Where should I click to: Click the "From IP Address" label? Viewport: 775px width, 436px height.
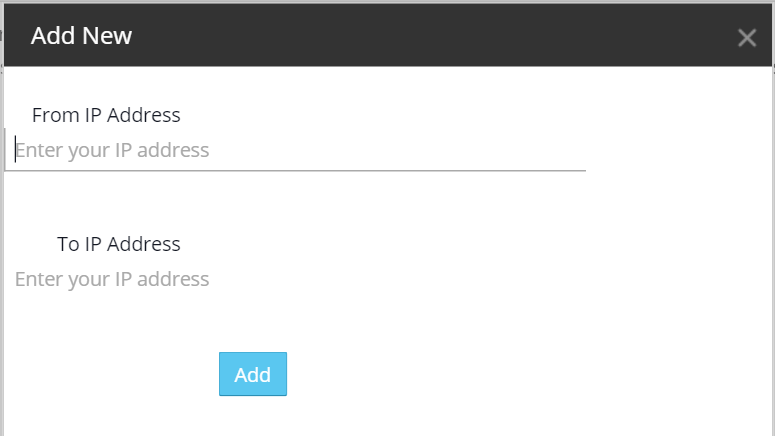point(106,115)
